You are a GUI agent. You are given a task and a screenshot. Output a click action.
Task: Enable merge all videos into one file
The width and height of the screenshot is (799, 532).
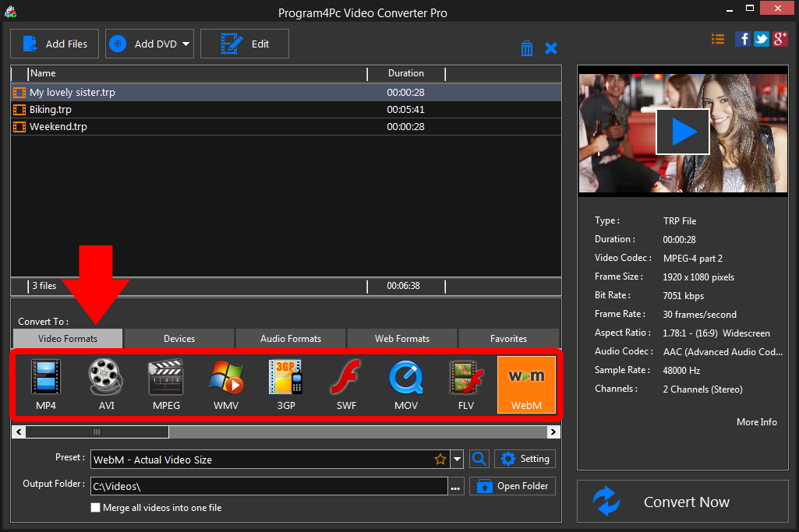[95, 507]
